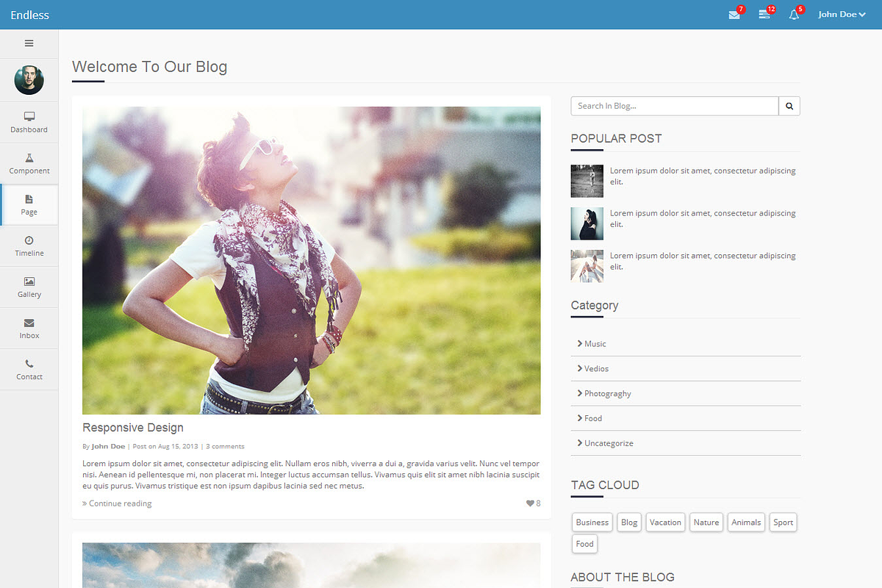Image resolution: width=882 pixels, height=588 pixels.
Task: Click the Responsive Design post image
Action: pos(312,260)
